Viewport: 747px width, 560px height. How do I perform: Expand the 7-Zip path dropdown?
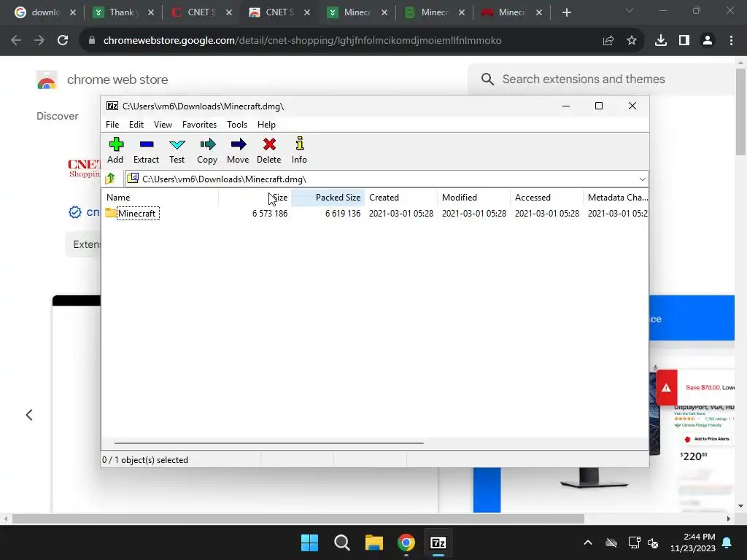(x=642, y=179)
